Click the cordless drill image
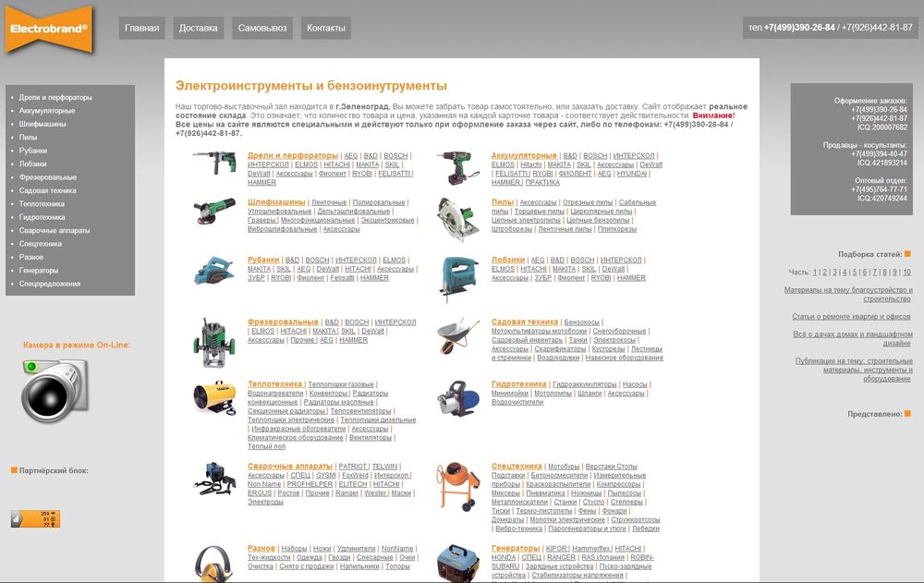 point(458,168)
